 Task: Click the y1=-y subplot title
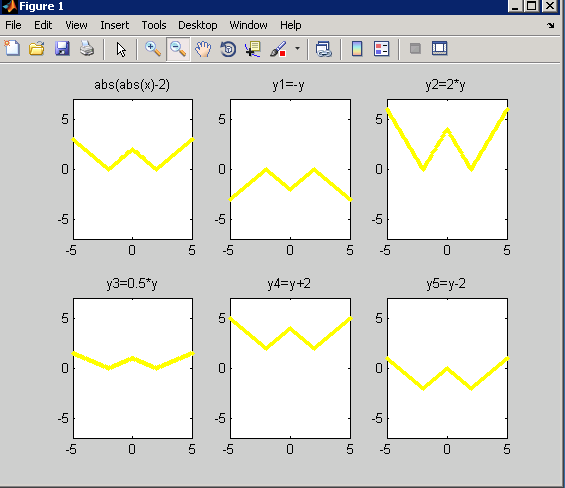[x=288, y=85]
